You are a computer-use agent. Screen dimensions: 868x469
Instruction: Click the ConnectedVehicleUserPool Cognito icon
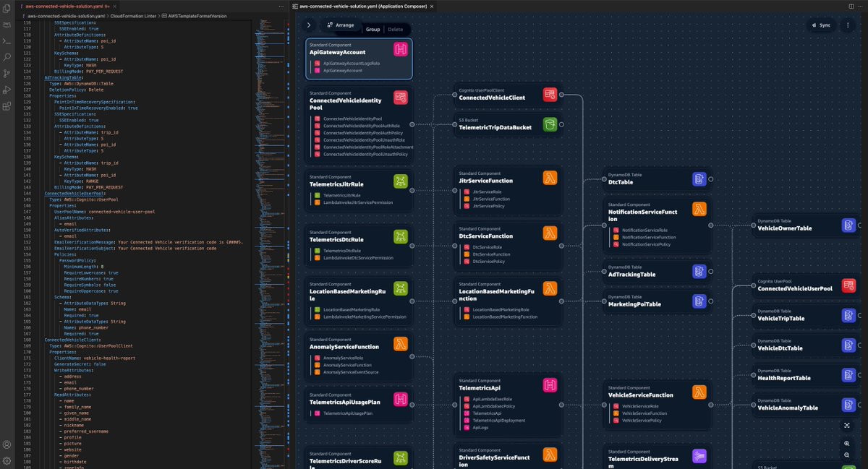[x=849, y=285]
